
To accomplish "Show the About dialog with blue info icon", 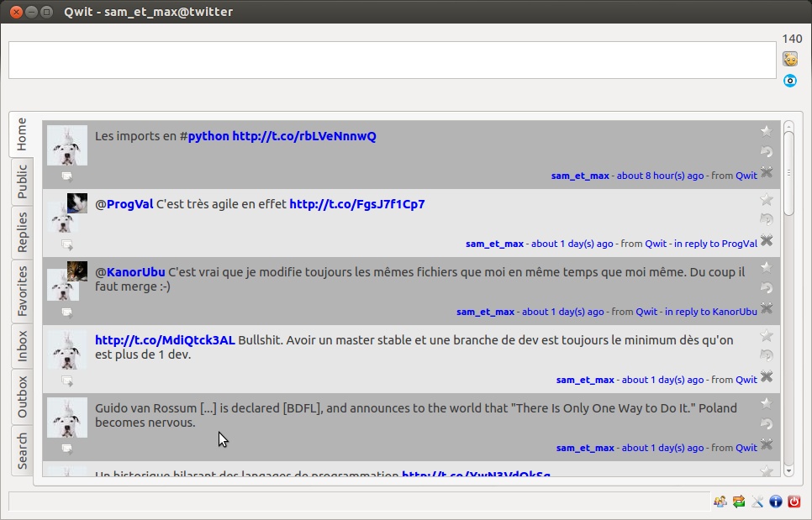I will point(775,501).
